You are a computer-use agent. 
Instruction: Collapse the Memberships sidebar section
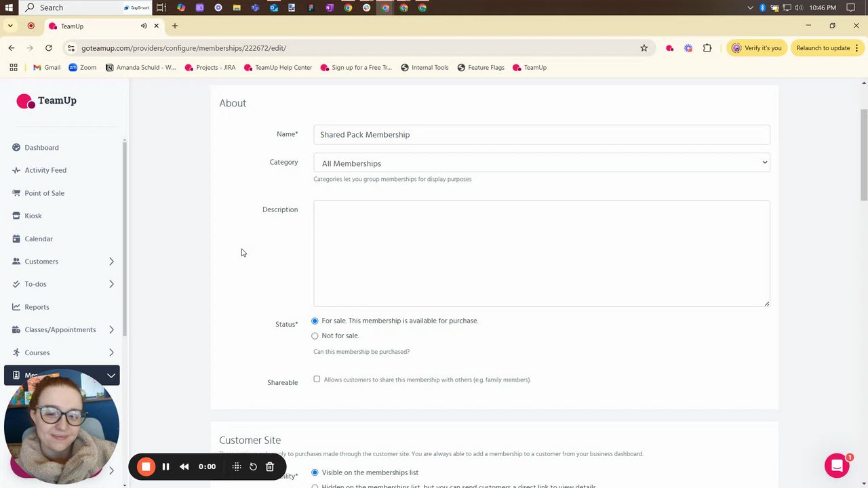pos(111,375)
